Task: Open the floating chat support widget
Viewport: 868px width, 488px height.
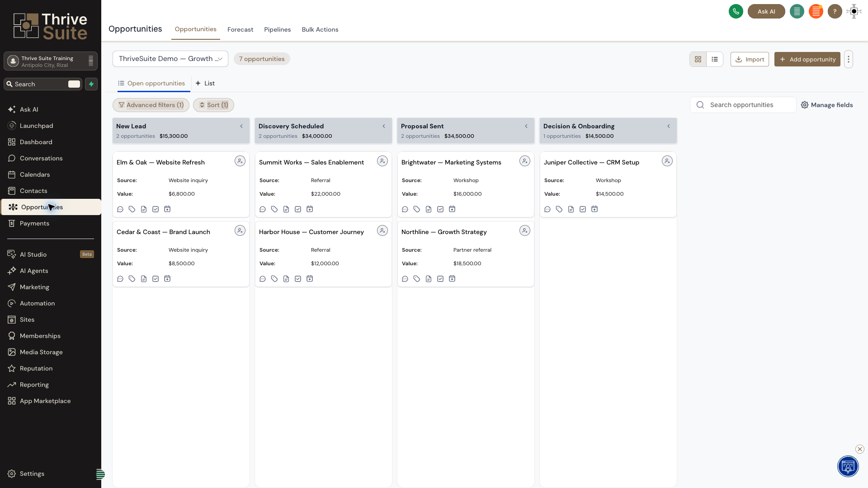Action: (848, 467)
